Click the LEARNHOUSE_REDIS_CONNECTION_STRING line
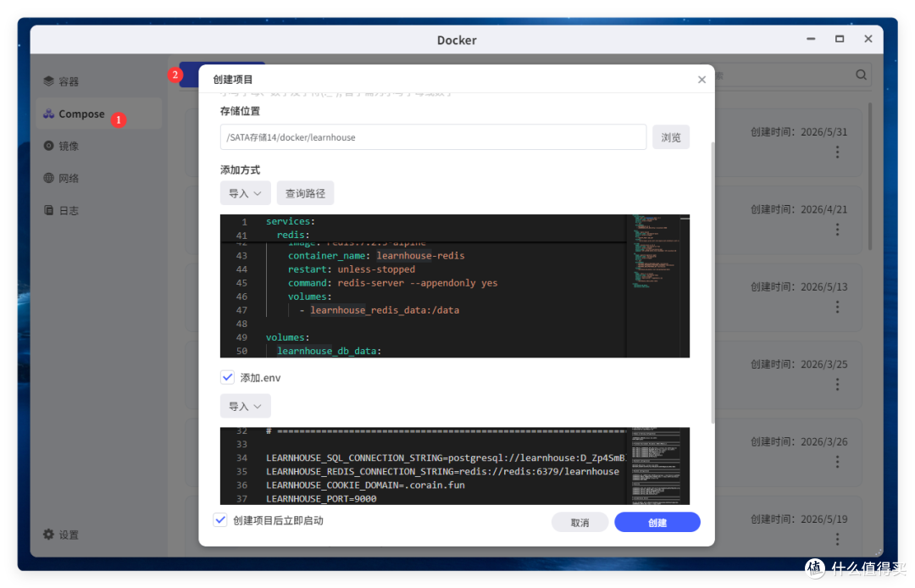The height and width of the screenshot is (588, 915). point(442,471)
